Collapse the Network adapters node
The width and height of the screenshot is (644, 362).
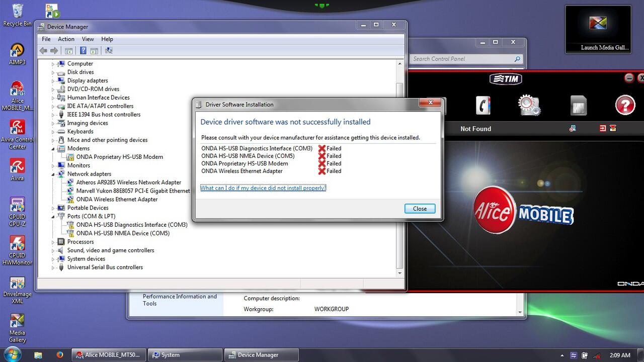click(x=53, y=174)
